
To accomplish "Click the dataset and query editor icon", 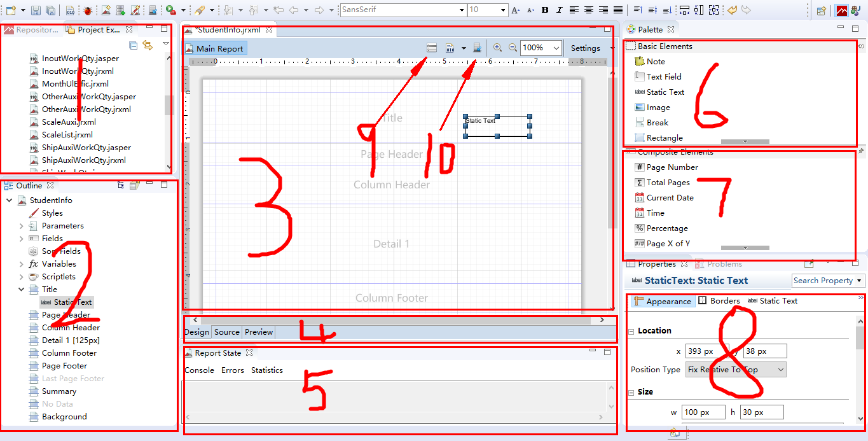I will pyautogui.click(x=432, y=48).
